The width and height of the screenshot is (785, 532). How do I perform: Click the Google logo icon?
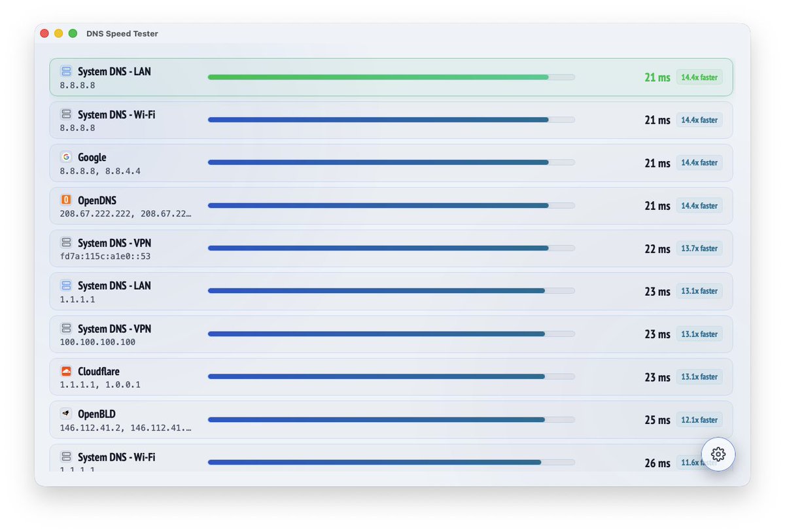(x=66, y=157)
